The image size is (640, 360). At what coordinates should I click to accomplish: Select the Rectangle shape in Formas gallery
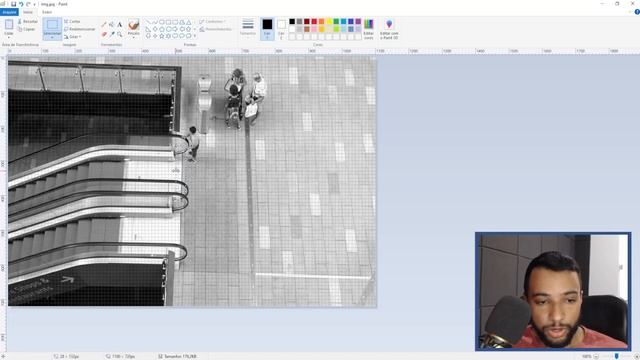coord(169,22)
